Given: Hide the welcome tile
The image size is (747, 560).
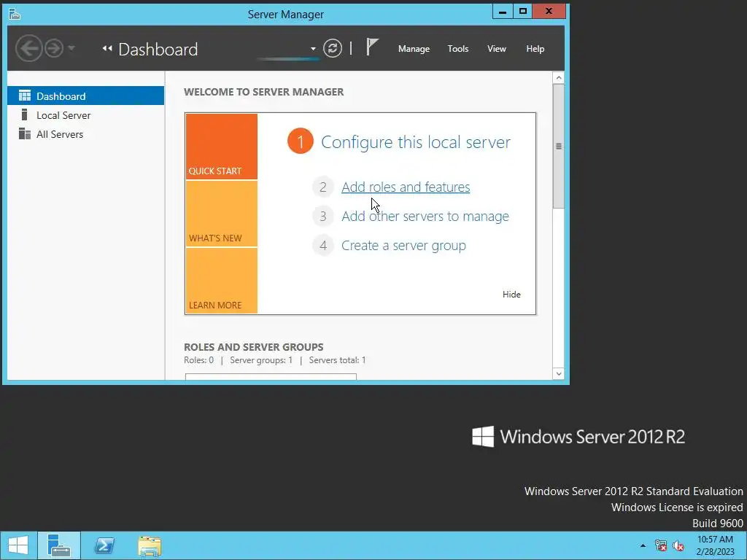Looking at the screenshot, I should (511, 295).
